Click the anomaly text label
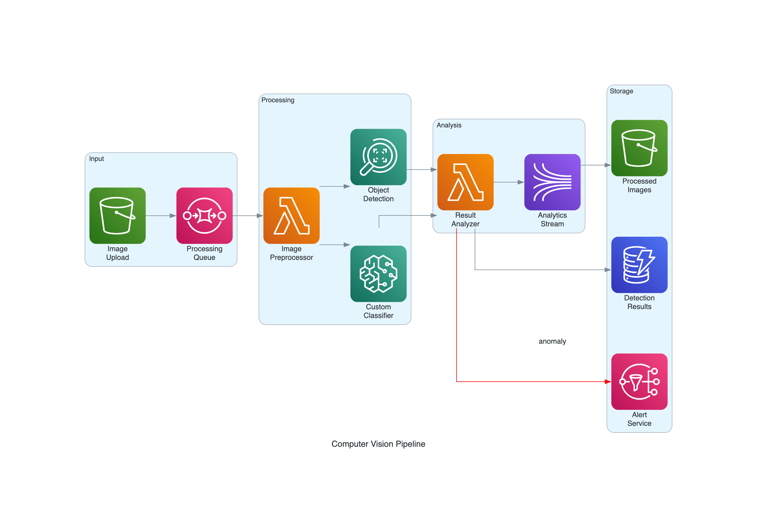The height and width of the screenshot is (532, 757). (x=552, y=341)
